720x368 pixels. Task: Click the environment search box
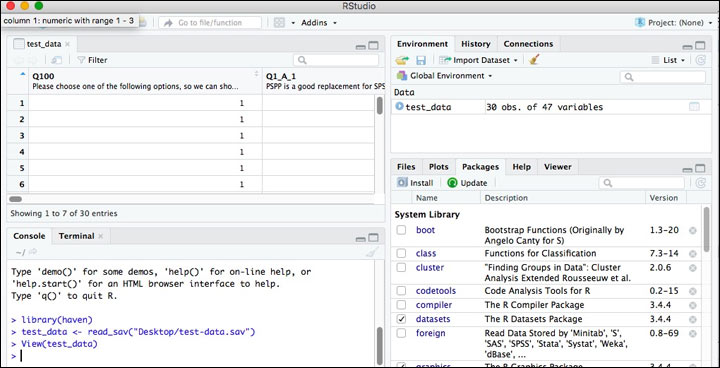click(663, 77)
